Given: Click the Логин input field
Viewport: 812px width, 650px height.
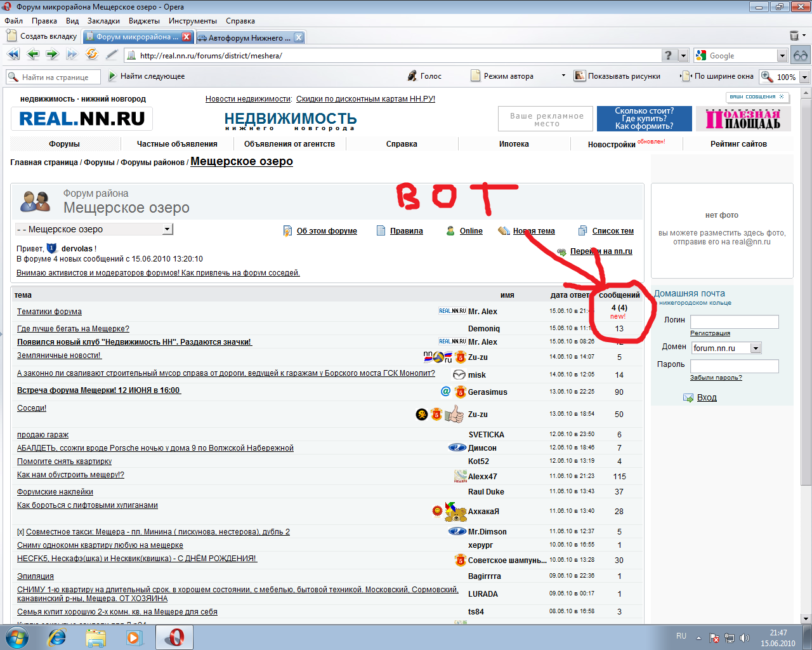Looking at the screenshot, I should (734, 322).
